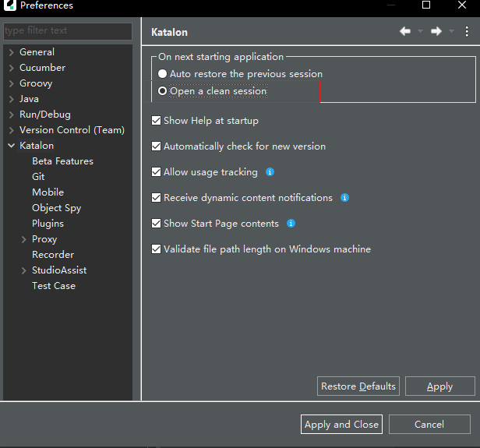The image size is (480, 448).
Task: Maximize the Preferences window
Action: tap(426, 5)
